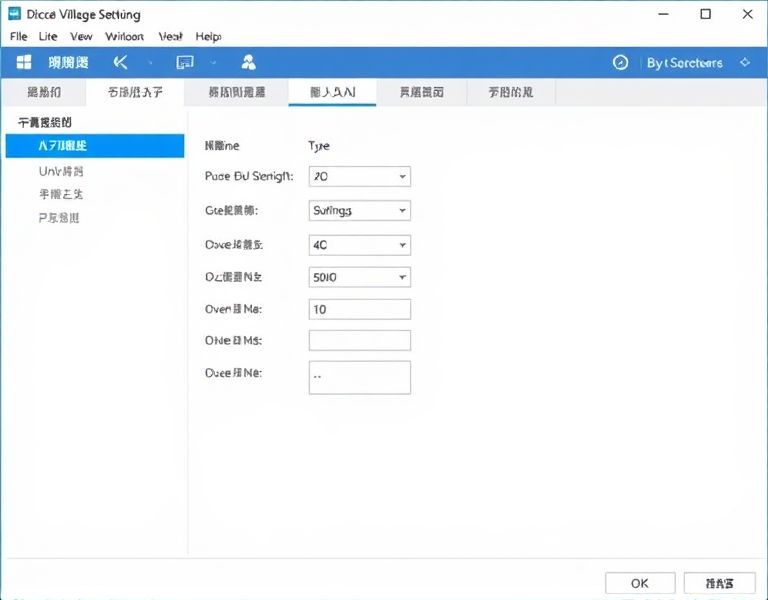
Task: Open the File menu
Action: point(19,36)
